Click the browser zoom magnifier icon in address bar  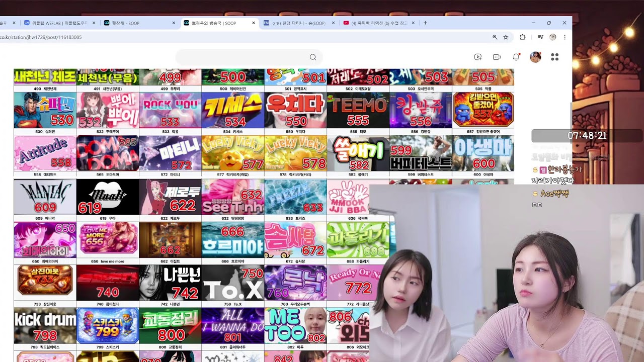tap(495, 37)
